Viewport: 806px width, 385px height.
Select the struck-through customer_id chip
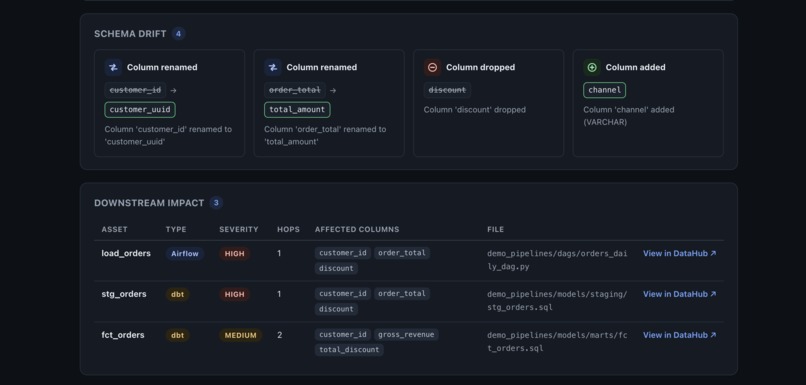pos(135,90)
